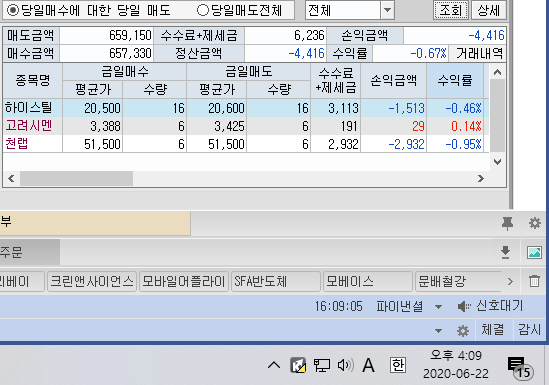Open settings gear beside pin icon
The height and width of the screenshot is (385, 549).
(535, 223)
